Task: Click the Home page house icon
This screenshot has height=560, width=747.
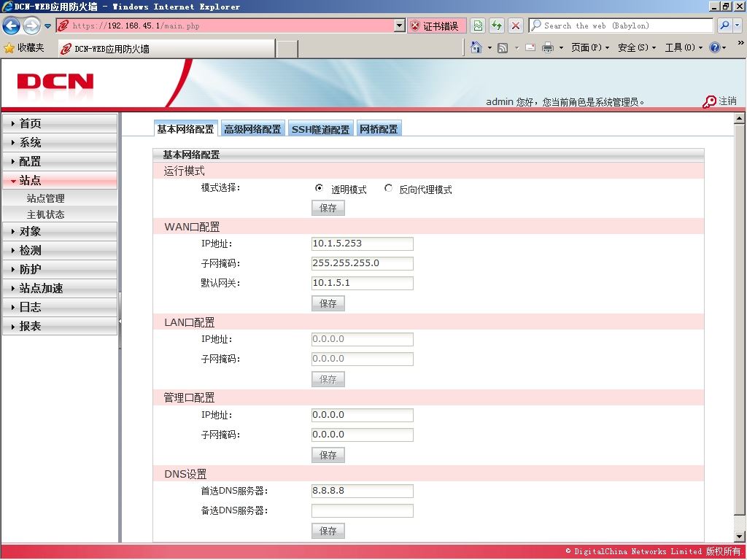Action: (476, 47)
